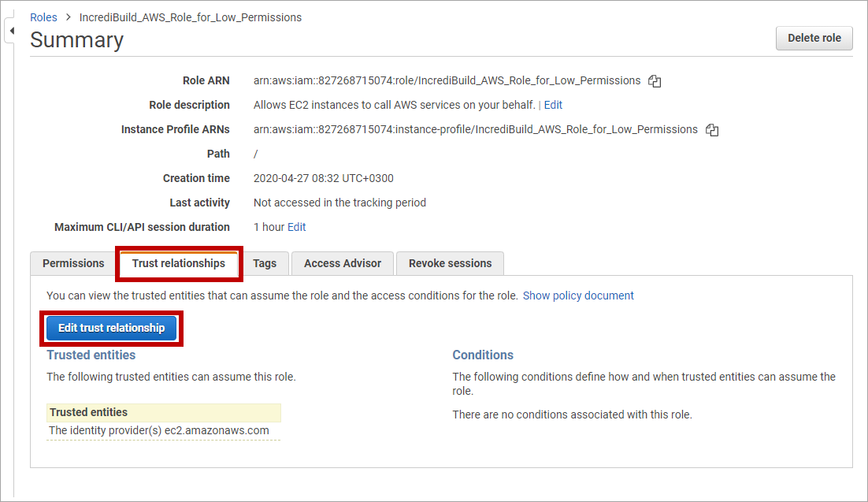Click Edit trust relationship button
The image size is (868, 502).
pos(111,328)
